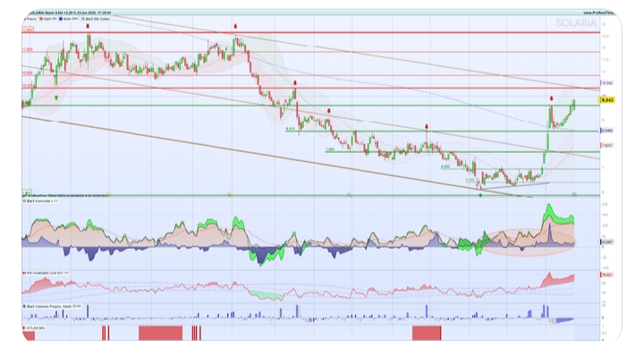
Task: Select the red SMA legend entry
Action: (48, 19)
